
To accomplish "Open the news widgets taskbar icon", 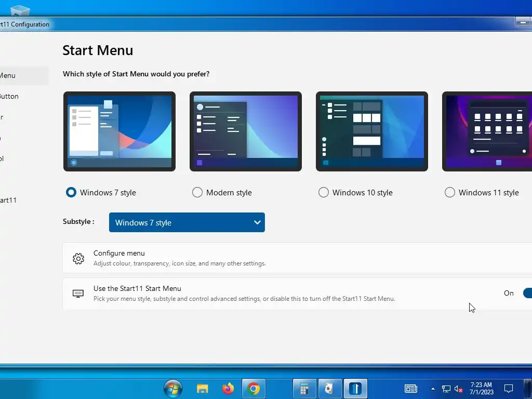I will (411, 389).
